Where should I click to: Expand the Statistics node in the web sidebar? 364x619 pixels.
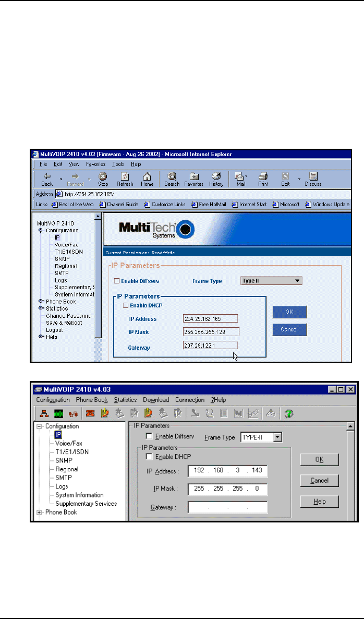[40, 308]
